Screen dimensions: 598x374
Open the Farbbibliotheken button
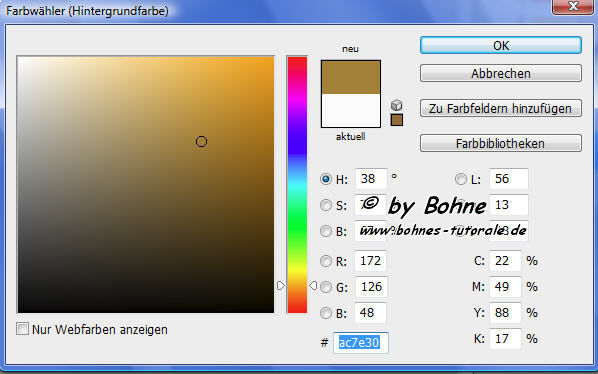tap(501, 143)
